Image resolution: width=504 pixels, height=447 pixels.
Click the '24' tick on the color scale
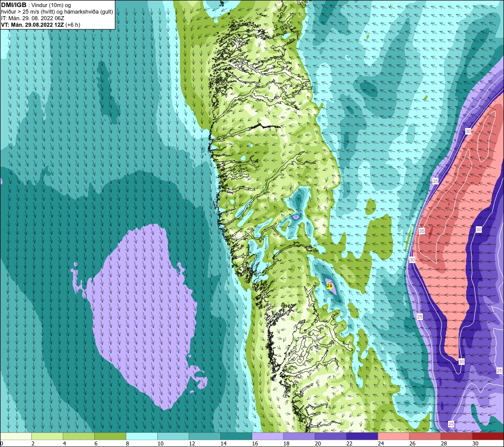click(x=381, y=443)
